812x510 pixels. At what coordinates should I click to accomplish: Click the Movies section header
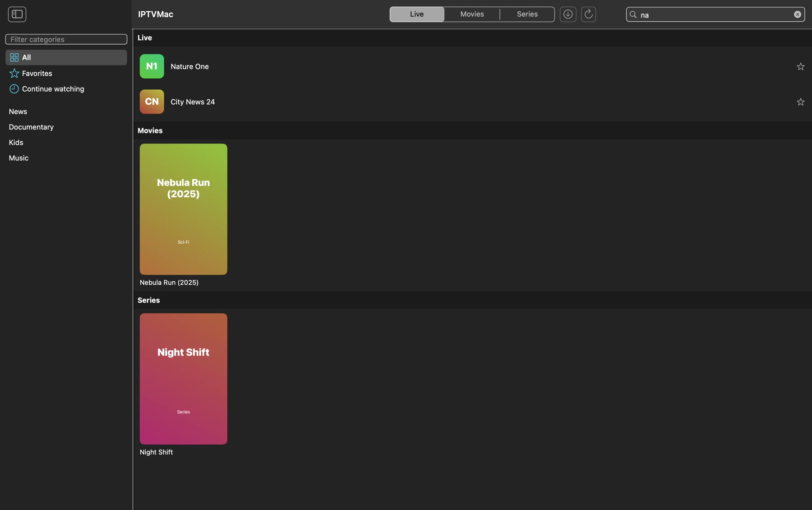pyautogui.click(x=150, y=130)
